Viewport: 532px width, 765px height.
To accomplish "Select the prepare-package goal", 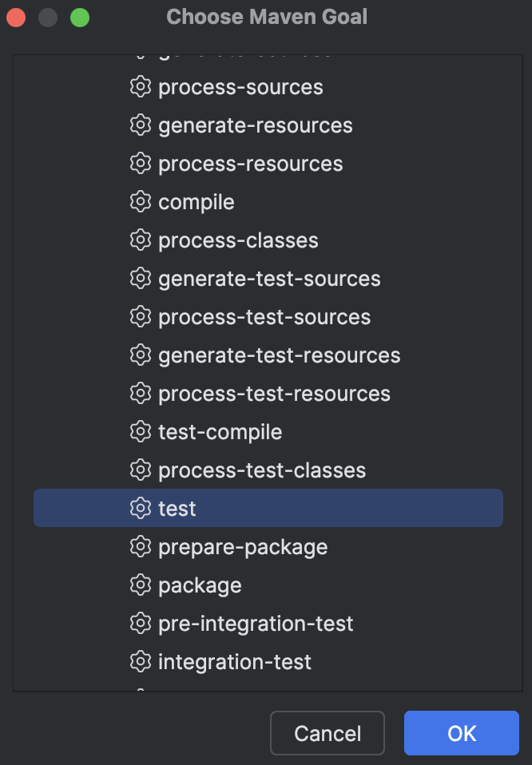I will (x=243, y=546).
